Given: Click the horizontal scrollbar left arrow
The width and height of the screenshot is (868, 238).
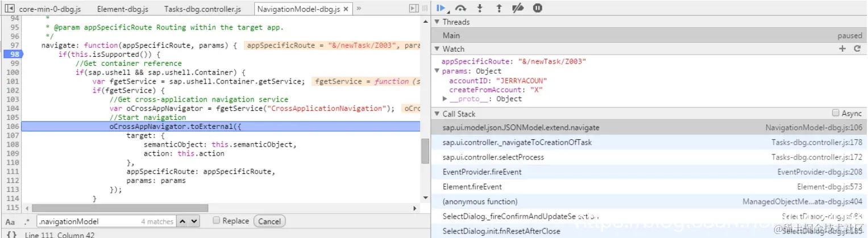Looking at the screenshot, I should (x=27, y=208).
